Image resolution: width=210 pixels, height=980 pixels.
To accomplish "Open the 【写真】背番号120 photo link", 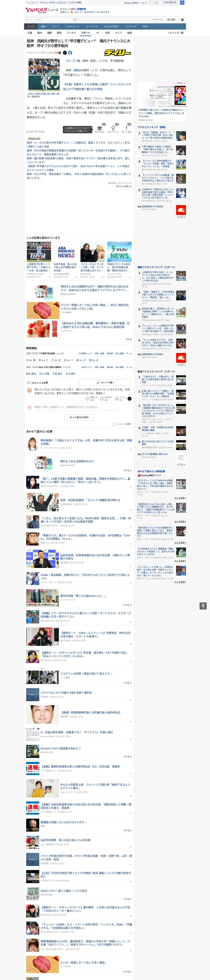I will tap(97, 87).
